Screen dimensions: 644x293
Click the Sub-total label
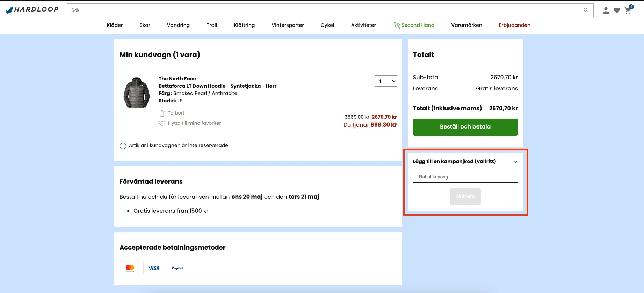click(x=426, y=77)
